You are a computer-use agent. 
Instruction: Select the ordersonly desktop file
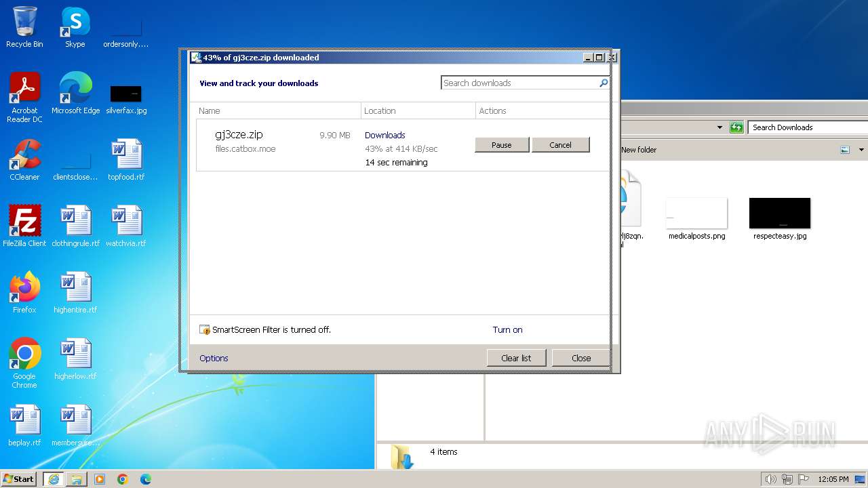pyautogui.click(x=126, y=33)
